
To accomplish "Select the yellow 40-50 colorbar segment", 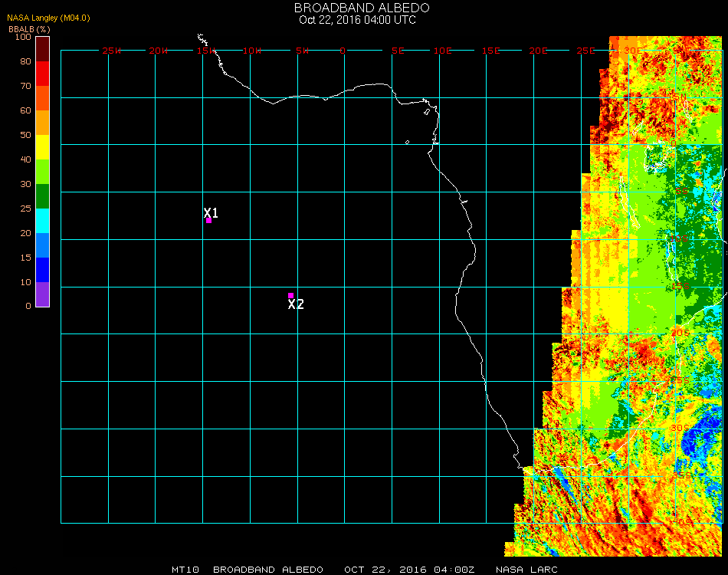I will tap(42, 147).
